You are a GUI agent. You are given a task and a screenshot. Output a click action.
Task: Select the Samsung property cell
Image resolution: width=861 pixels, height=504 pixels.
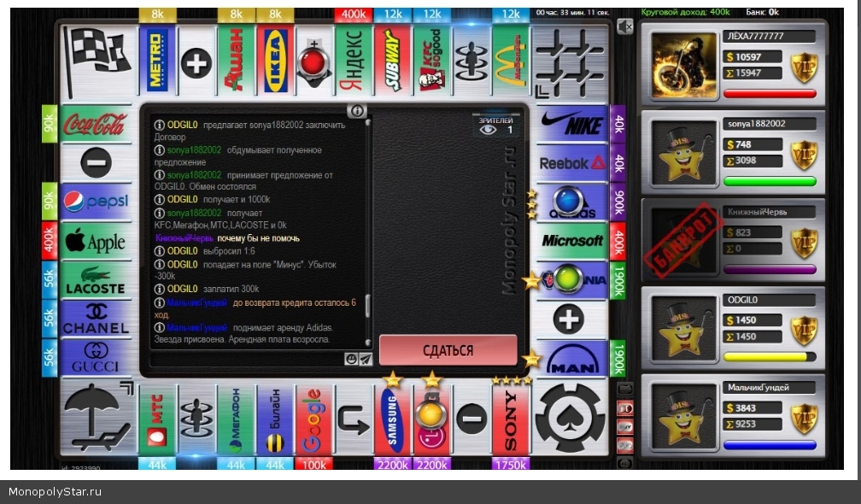coord(393,420)
